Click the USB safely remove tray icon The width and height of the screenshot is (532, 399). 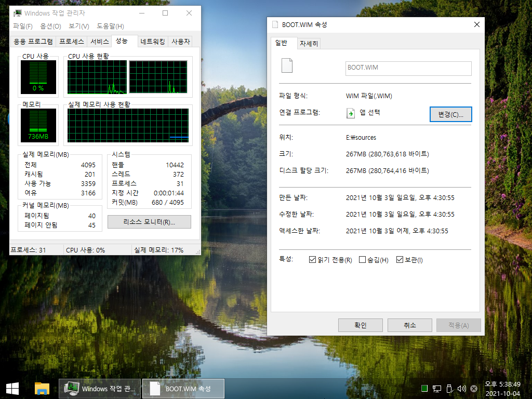(x=449, y=389)
